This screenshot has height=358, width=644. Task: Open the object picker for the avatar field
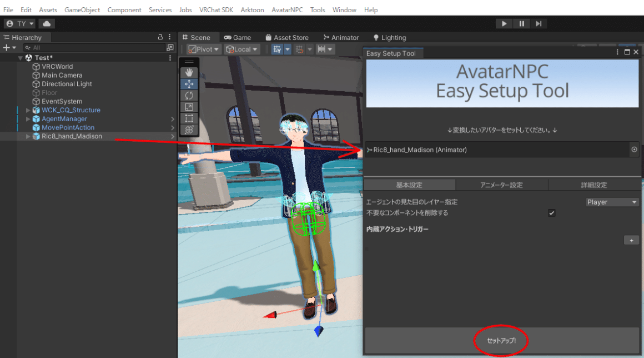coord(634,150)
